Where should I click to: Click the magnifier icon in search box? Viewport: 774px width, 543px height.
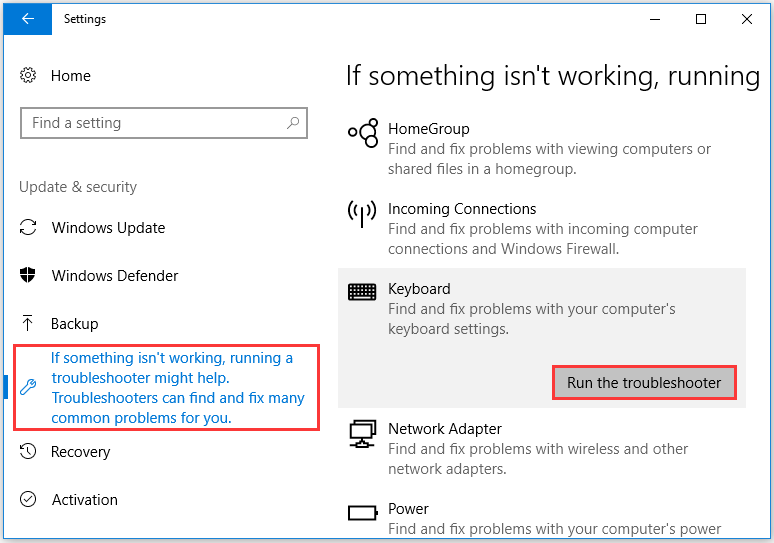(x=293, y=122)
